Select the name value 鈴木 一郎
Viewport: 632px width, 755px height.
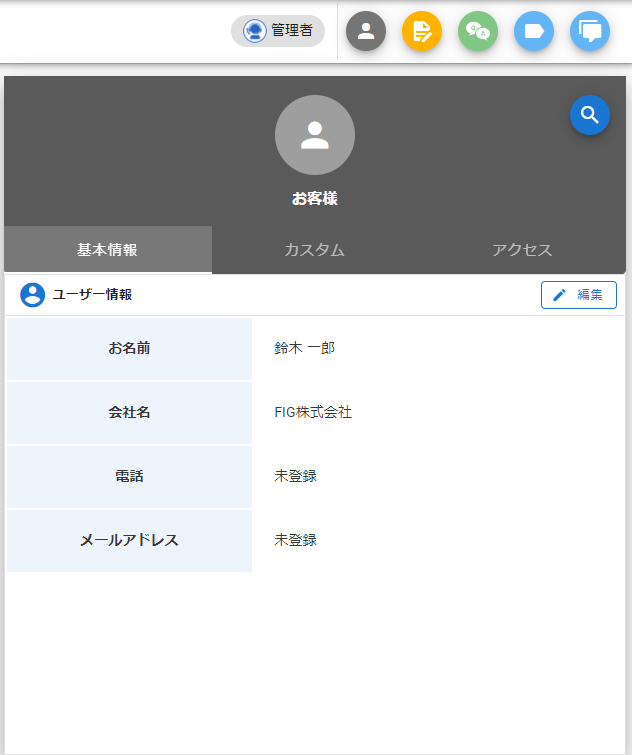tap(305, 348)
